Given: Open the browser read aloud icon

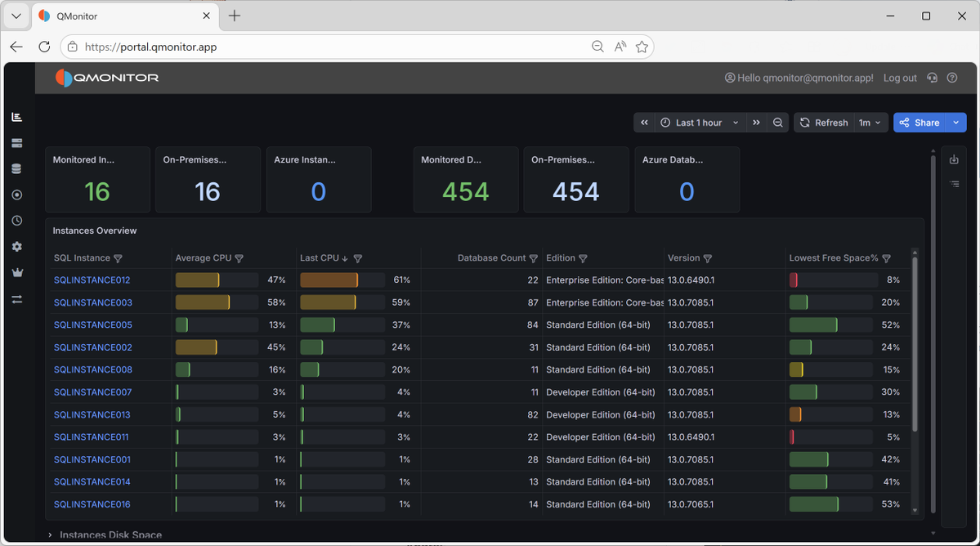Looking at the screenshot, I should click(x=620, y=47).
